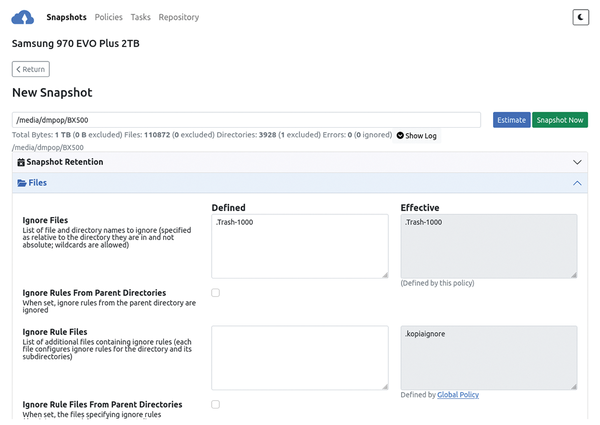Click the snapshot path input field
The width and height of the screenshot is (600, 425).
(246, 120)
